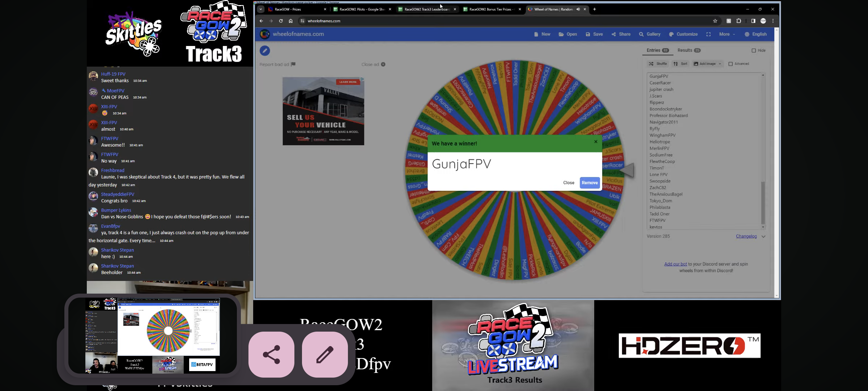Close the Wheel of Names tab

[585, 9]
